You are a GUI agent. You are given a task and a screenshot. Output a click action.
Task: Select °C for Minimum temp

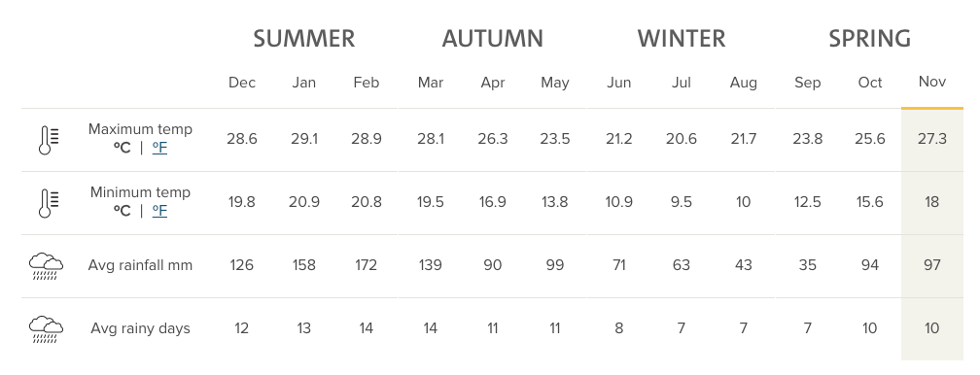point(122,211)
